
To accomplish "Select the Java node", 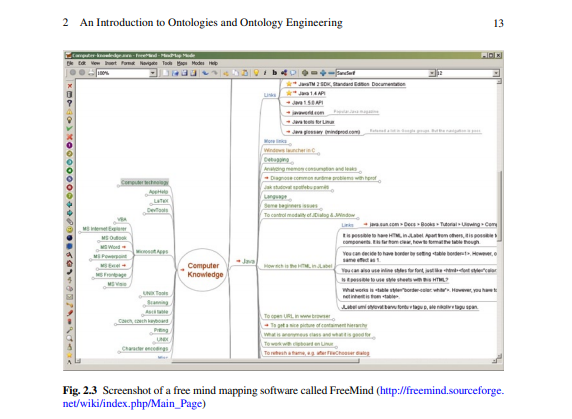I will pyautogui.click(x=245, y=261).
